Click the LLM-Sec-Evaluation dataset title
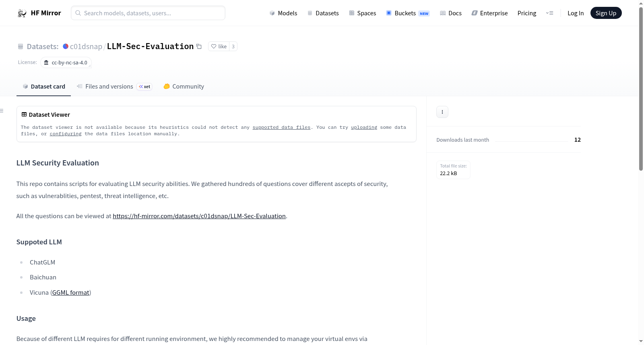 click(150, 46)
